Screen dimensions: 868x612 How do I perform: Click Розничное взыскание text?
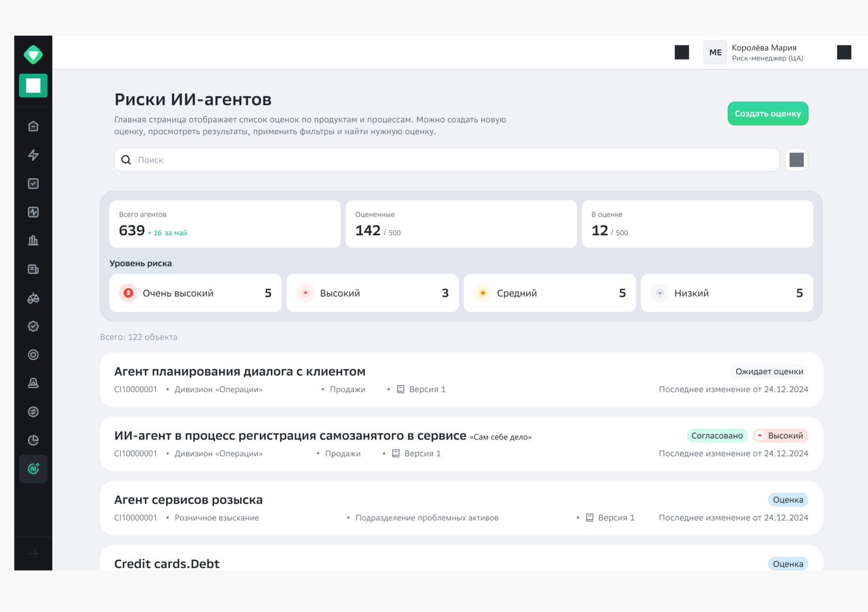pyautogui.click(x=216, y=517)
